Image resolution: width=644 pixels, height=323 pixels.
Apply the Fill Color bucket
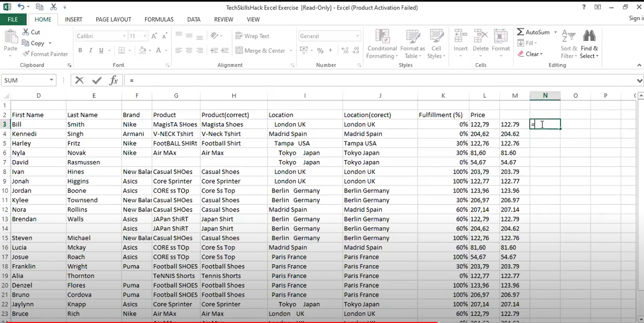click(x=142, y=50)
